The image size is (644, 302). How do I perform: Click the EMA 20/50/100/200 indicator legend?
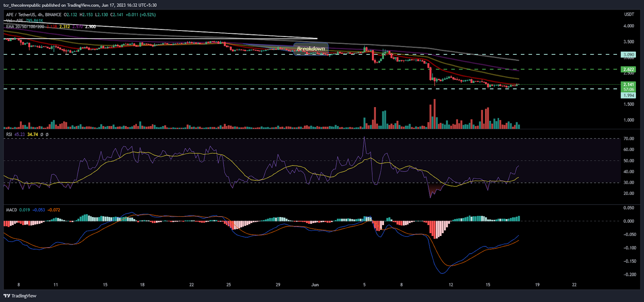(x=25, y=27)
